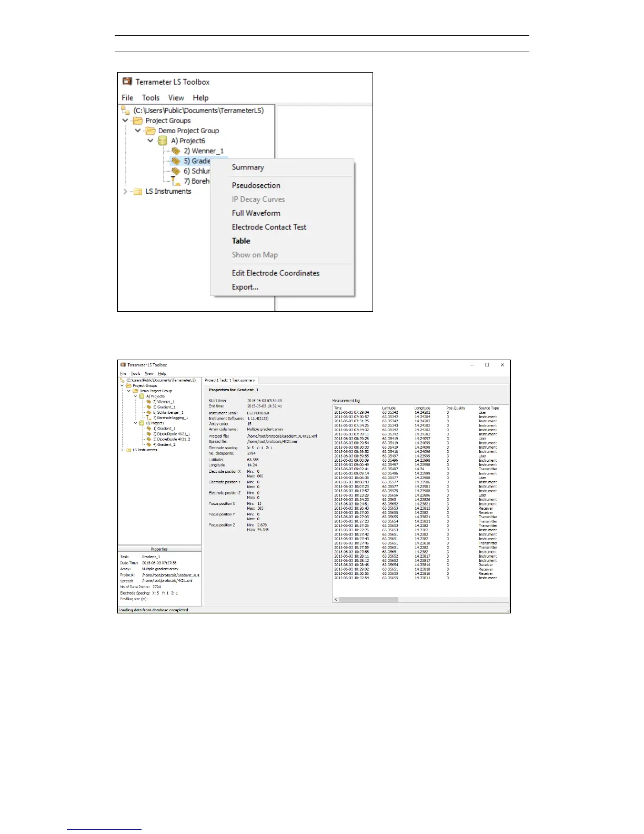Click the Borehole logging icon in context-menu window
Viewport: 644px width, 834px height.
[x=176, y=181]
